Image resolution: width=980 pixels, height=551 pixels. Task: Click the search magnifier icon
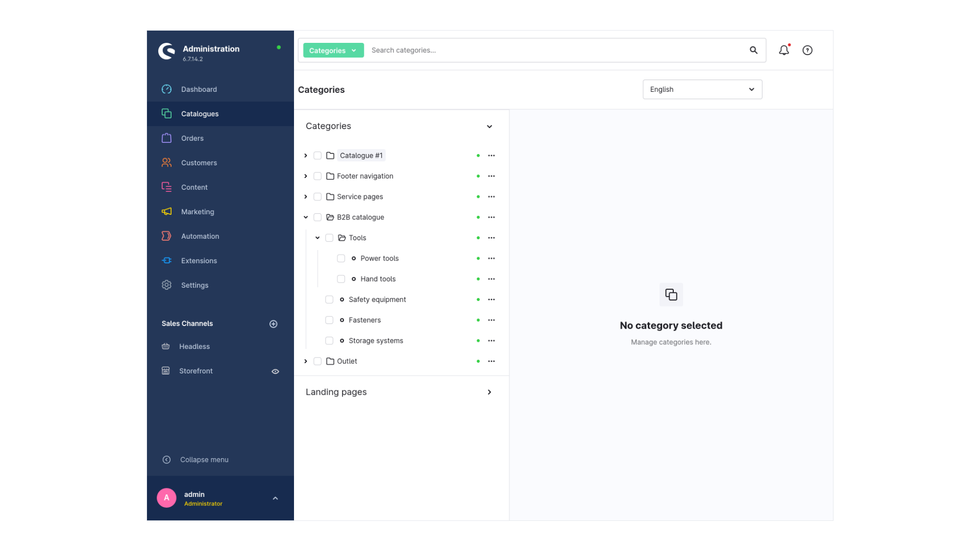pyautogui.click(x=753, y=50)
